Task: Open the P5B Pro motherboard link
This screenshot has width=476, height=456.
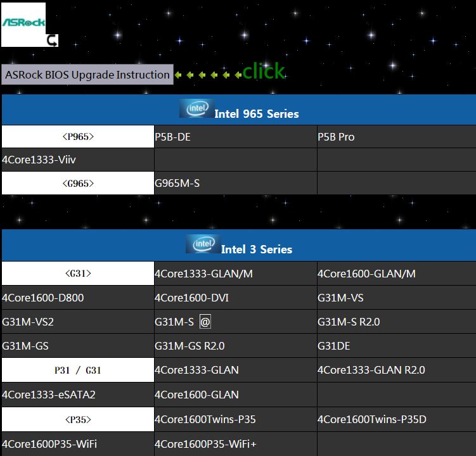Action: (336, 137)
